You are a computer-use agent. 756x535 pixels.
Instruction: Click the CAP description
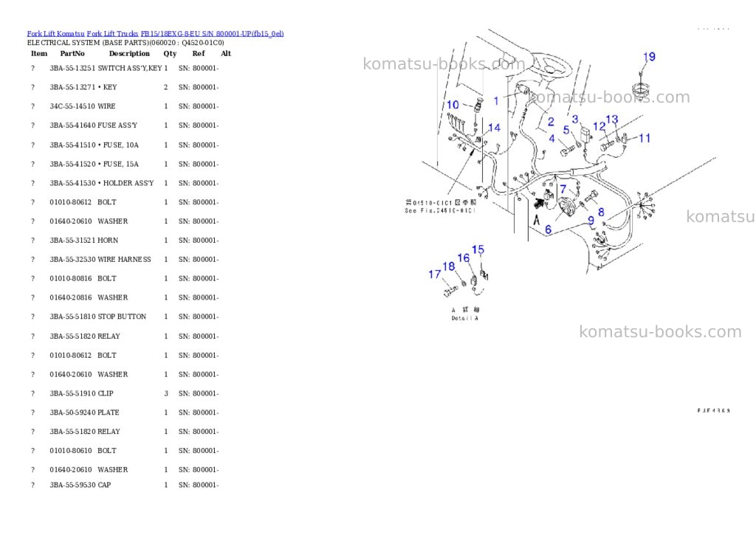click(x=104, y=485)
